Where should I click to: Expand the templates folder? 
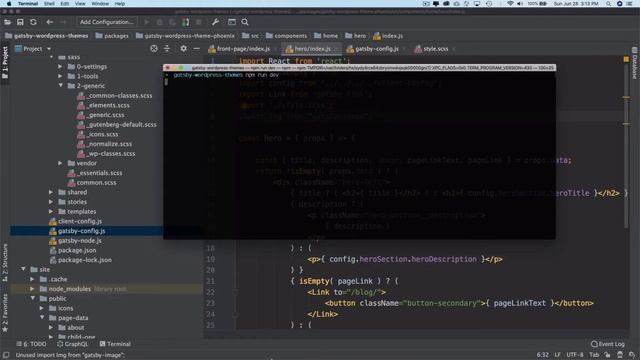(51, 212)
